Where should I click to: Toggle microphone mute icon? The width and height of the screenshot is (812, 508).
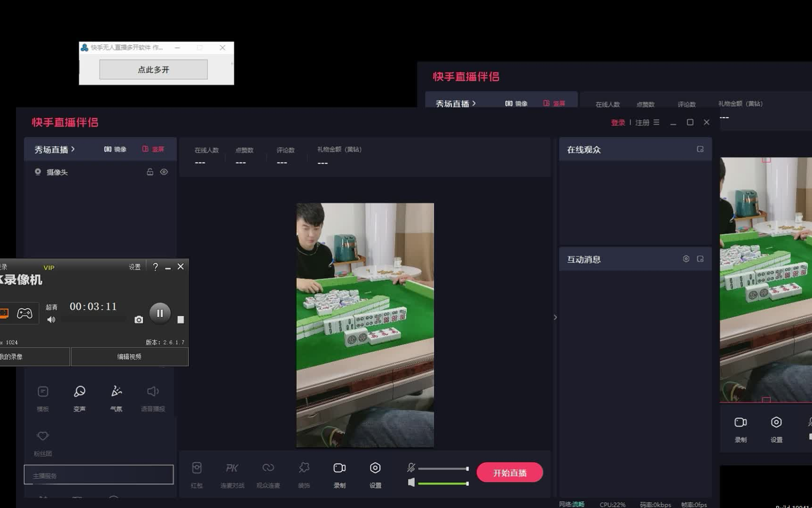411,468
